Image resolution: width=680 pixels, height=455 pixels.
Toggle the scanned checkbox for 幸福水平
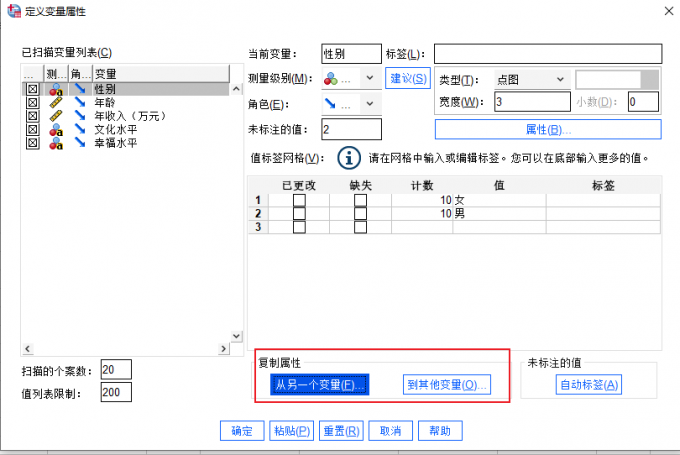33,143
